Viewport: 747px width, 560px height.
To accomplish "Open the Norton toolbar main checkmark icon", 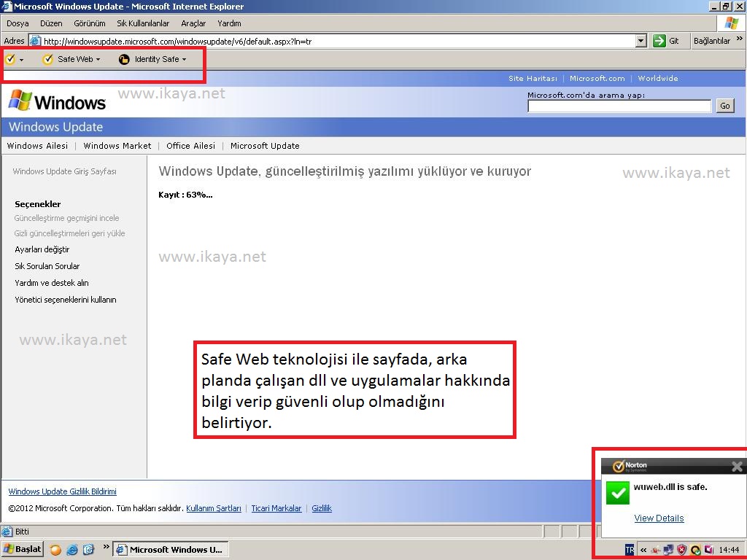I will point(10,59).
